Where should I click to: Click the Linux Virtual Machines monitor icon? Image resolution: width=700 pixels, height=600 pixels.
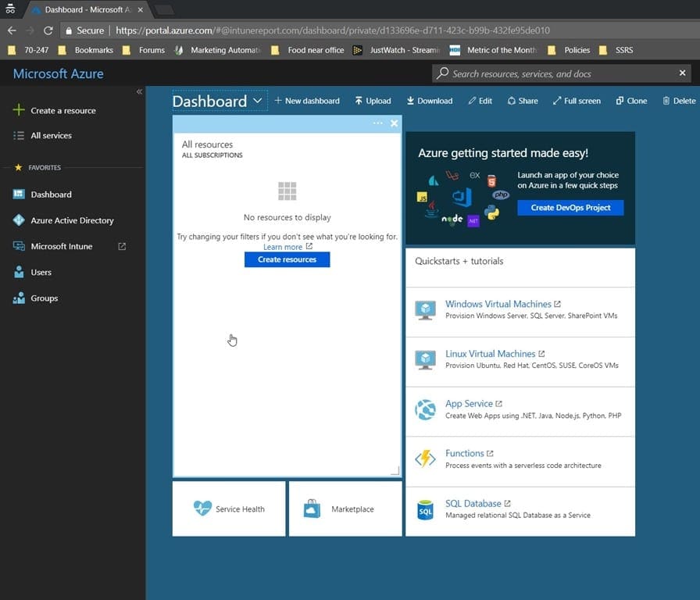pos(426,360)
